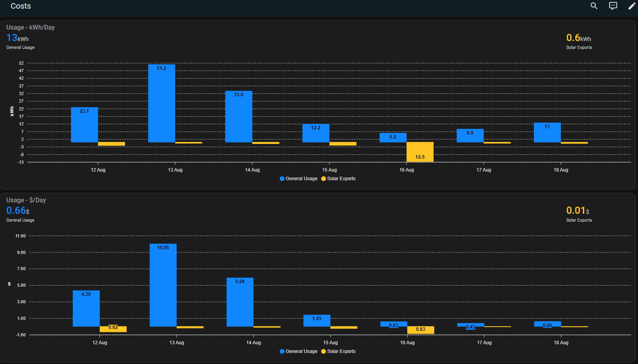The image size is (638, 364).
Task: Select the 0.62 solar export cost bar
Action: [x=113, y=329]
